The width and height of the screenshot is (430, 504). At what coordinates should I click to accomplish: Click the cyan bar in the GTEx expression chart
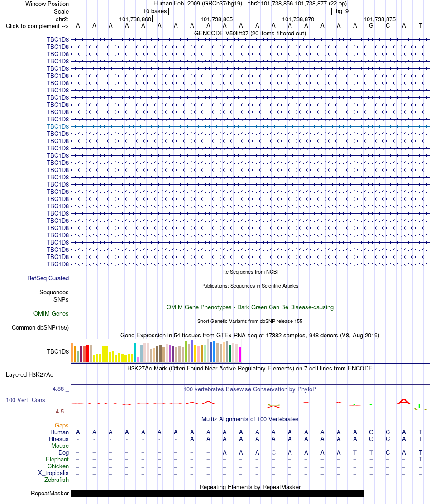[x=135, y=353]
